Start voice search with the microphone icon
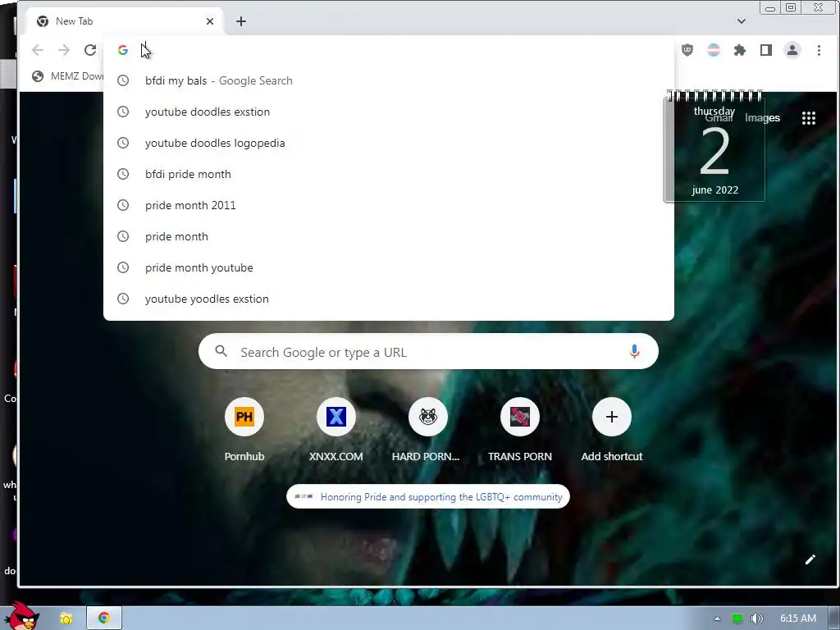 634,351
